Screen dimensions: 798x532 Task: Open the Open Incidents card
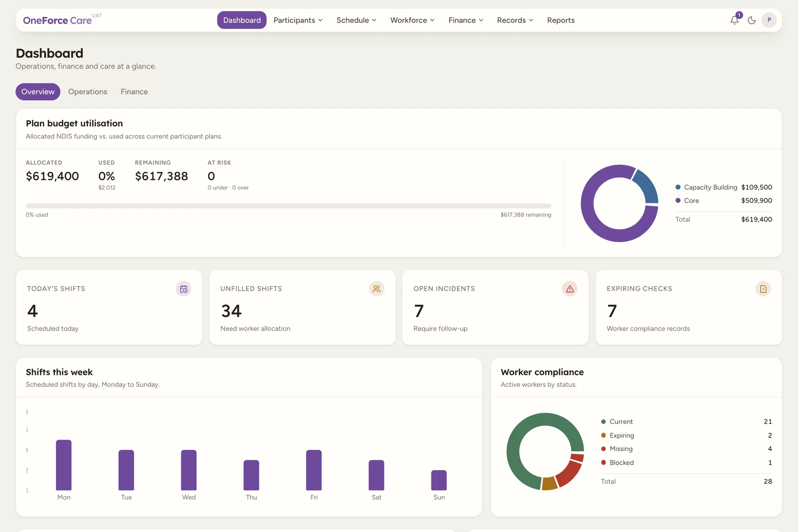[495, 307]
